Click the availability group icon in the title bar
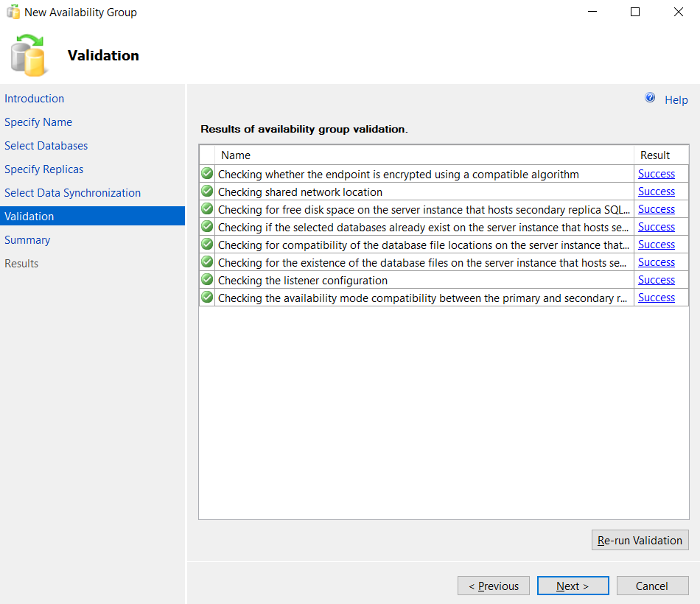 12,12
